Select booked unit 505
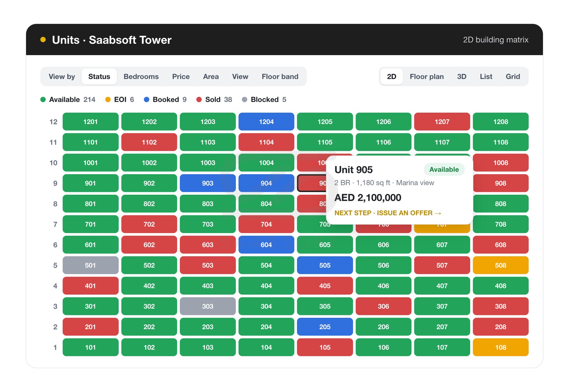Viewport: 569px width, 392px height. coord(325,265)
